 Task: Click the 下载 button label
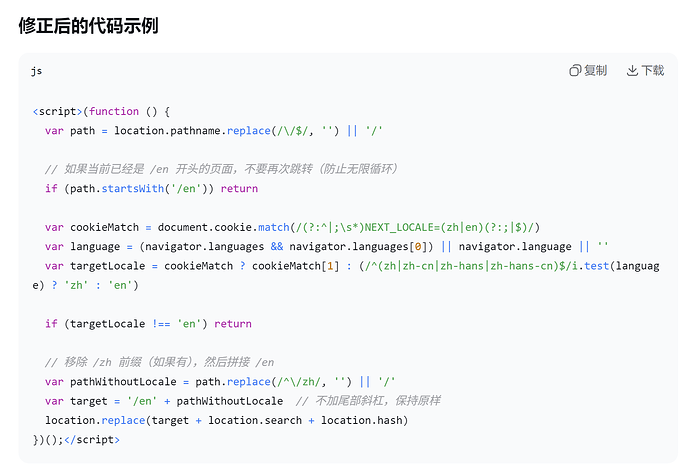[x=653, y=70]
